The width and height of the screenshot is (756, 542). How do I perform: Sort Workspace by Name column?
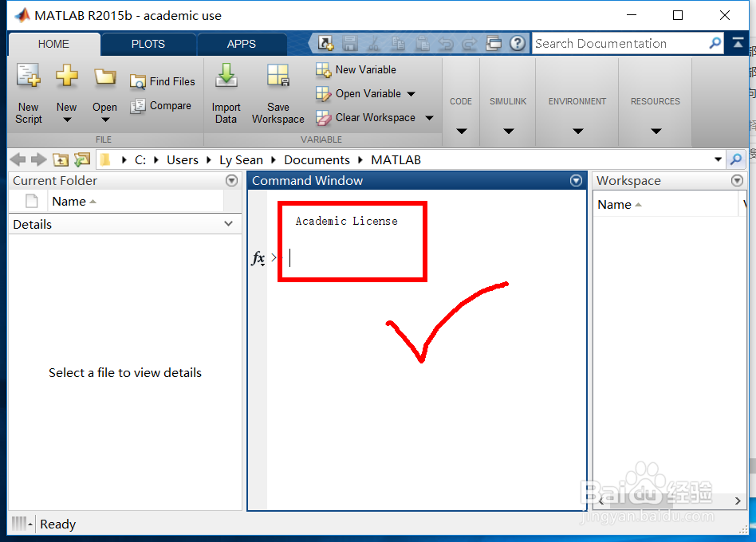pos(665,205)
